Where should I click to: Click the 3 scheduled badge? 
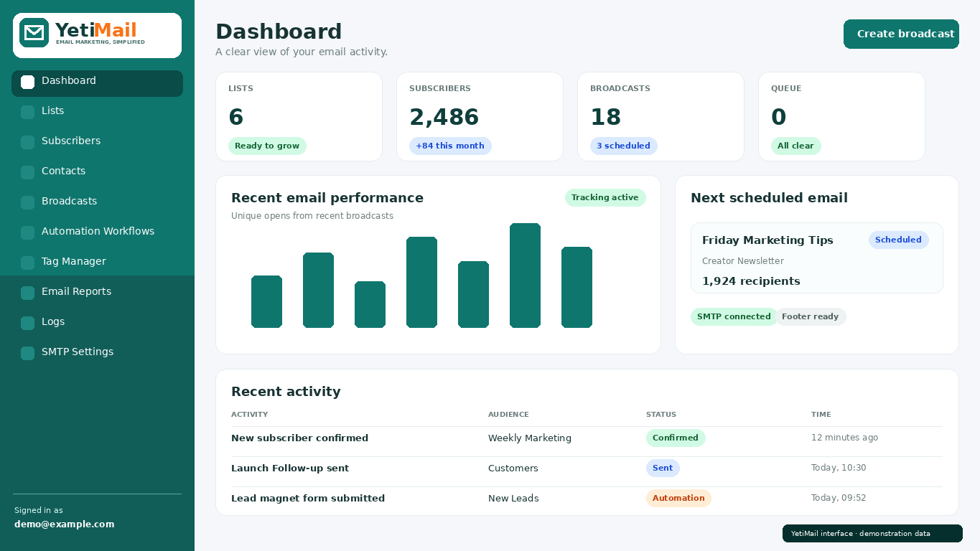(x=624, y=146)
